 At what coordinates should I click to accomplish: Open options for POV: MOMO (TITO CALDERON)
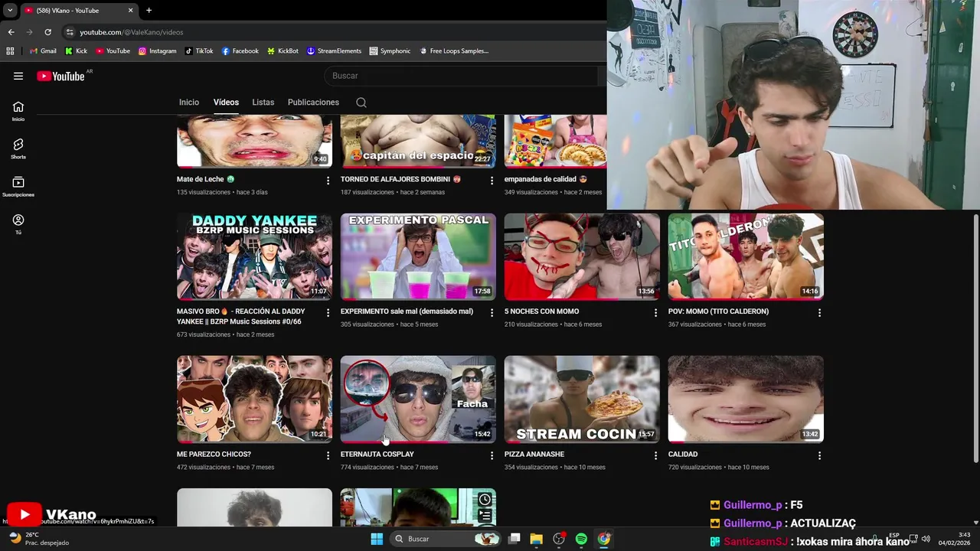pyautogui.click(x=819, y=313)
